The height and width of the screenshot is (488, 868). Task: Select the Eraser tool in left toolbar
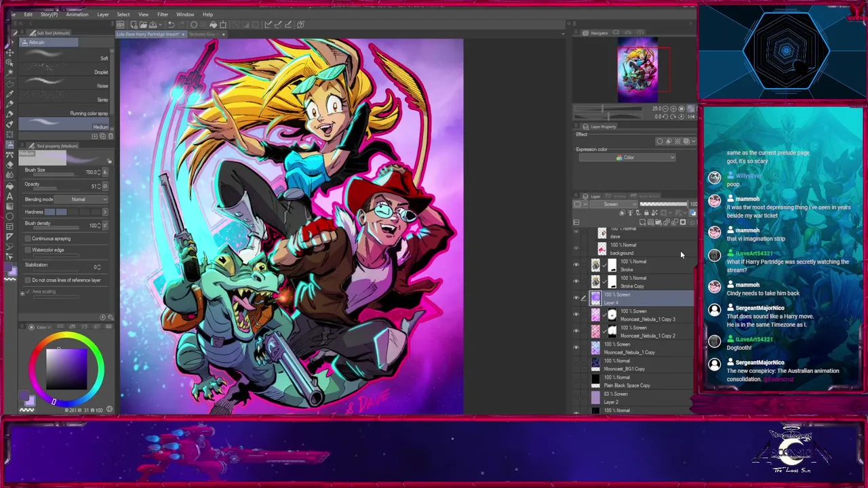[10, 165]
